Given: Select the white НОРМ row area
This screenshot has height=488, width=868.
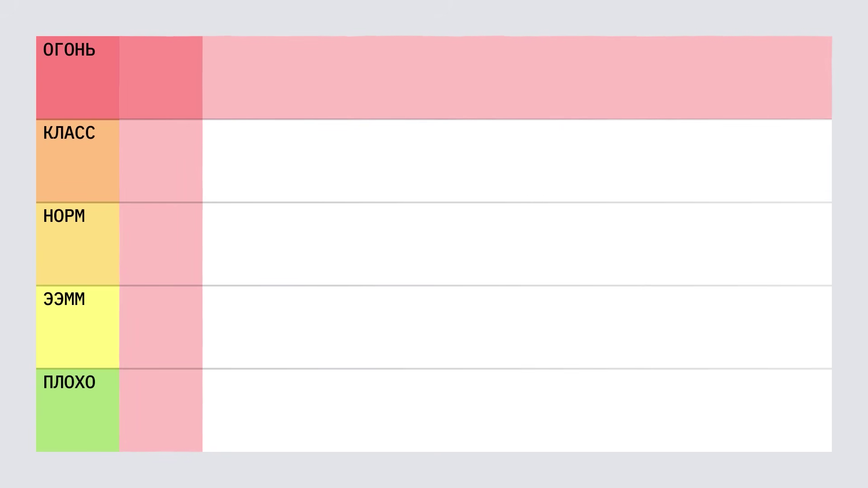Looking at the screenshot, I should click(x=517, y=244).
